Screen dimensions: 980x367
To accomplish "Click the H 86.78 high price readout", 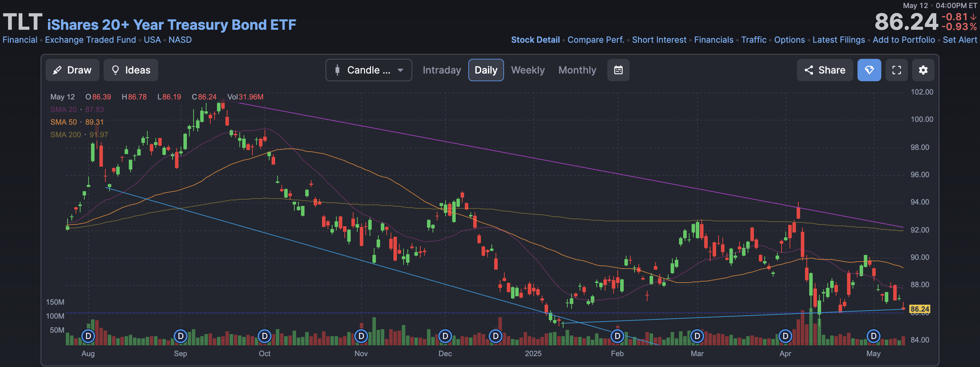I will (x=134, y=97).
